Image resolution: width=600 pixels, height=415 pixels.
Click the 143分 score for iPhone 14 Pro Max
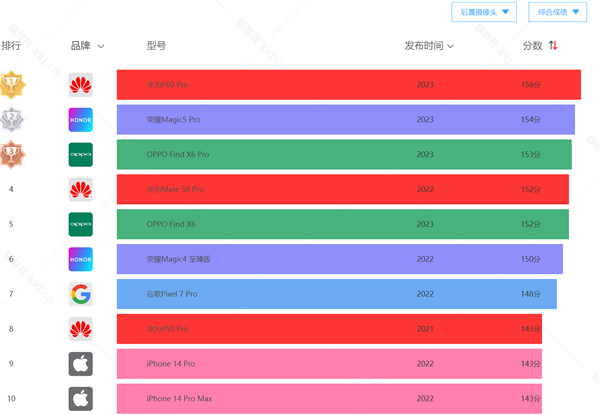(x=530, y=399)
